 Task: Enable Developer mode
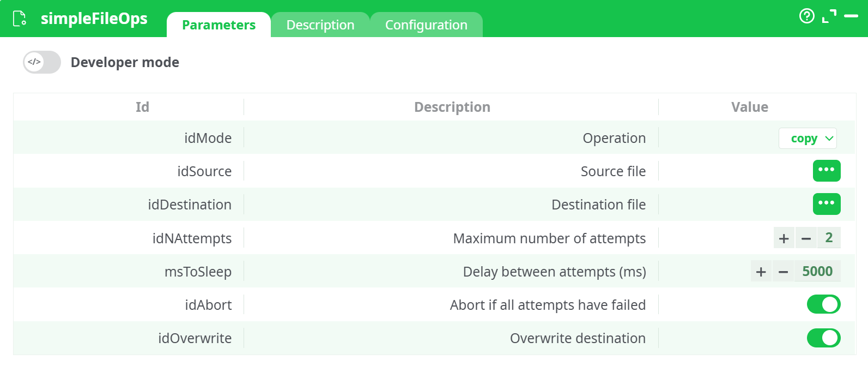pos(41,62)
